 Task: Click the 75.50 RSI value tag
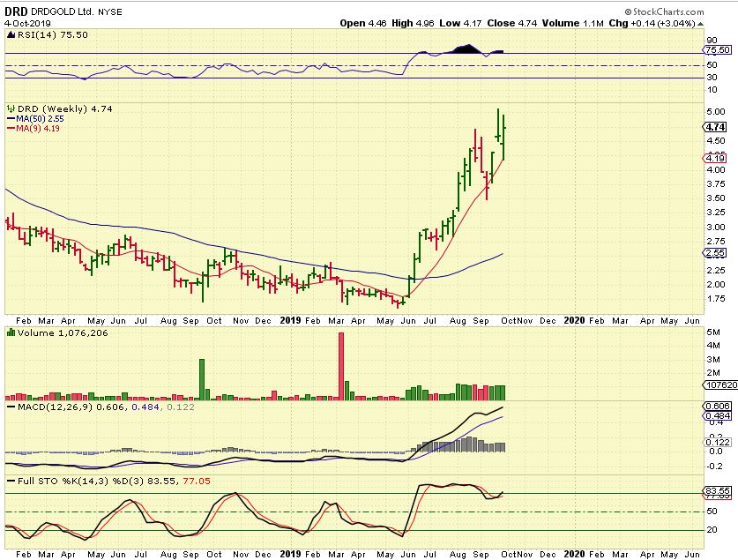715,52
